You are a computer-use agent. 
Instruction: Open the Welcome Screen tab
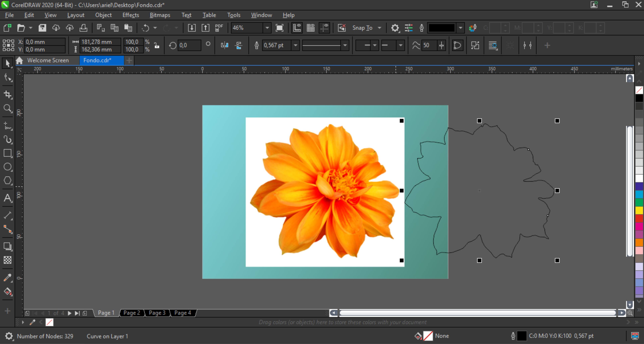click(x=48, y=60)
